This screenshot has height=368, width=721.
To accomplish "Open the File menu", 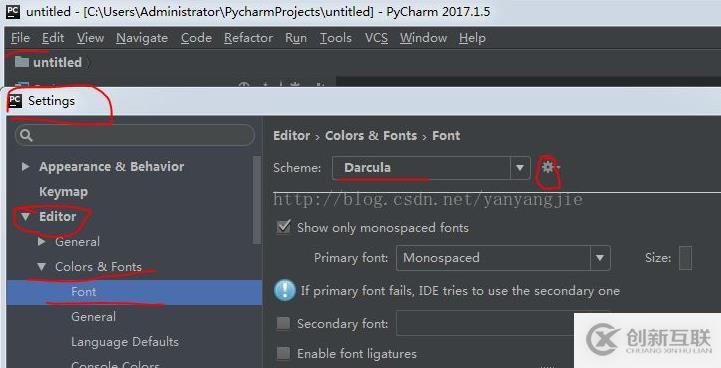I will pyautogui.click(x=20, y=38).
